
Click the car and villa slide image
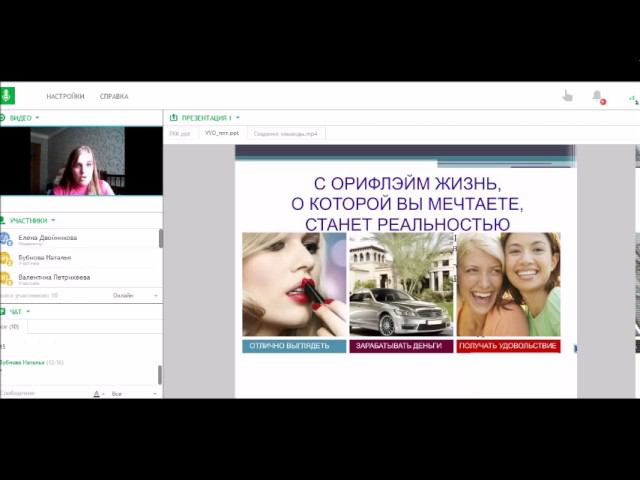[x=401, y=284]
